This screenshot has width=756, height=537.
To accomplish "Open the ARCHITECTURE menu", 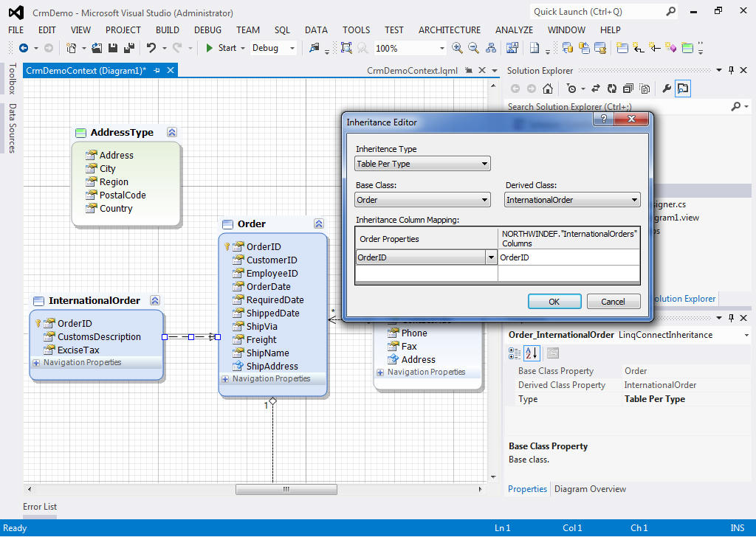I will pyautogui.click(x=449, y=30).
